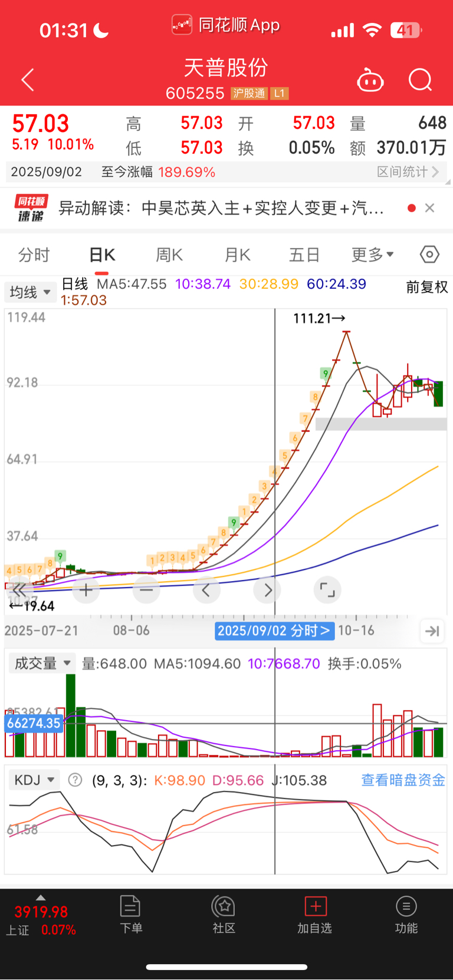The height and width of the screenshot is (980, 453).
Task: Tap the 同花顺 App return pill
Action: pyautogui.click(x=226, y=25)
